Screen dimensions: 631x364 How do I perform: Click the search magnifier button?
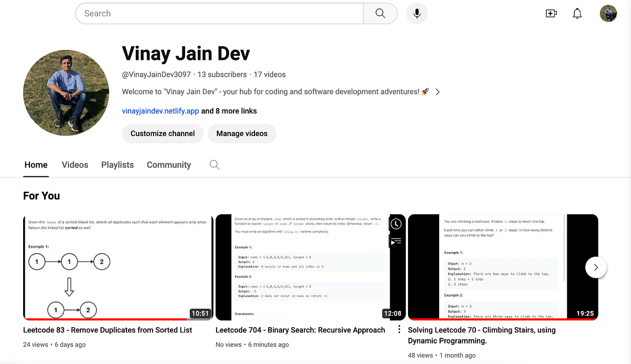click(x=380, y=14)
